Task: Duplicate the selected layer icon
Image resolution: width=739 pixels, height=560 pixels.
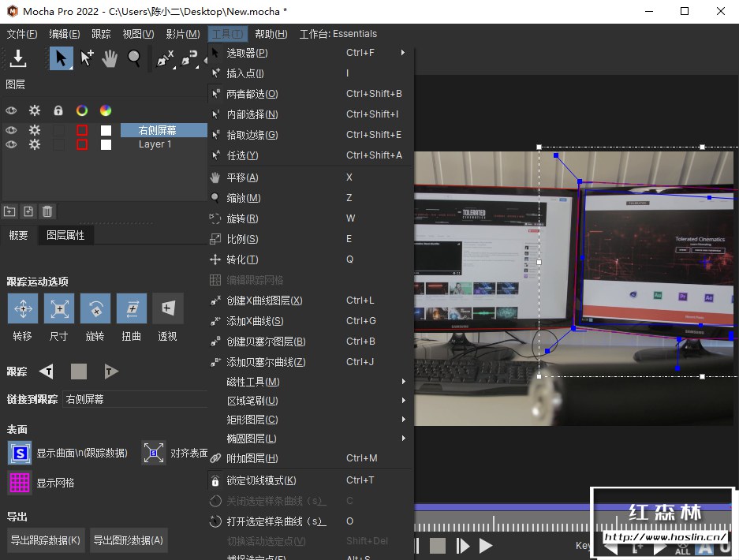Action: tap(28, 211)
